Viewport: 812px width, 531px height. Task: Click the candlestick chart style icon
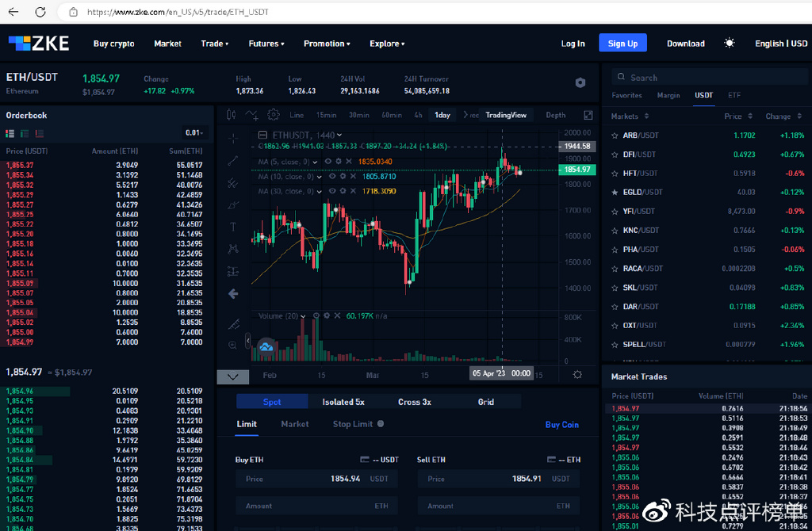(x=232, y=115)
